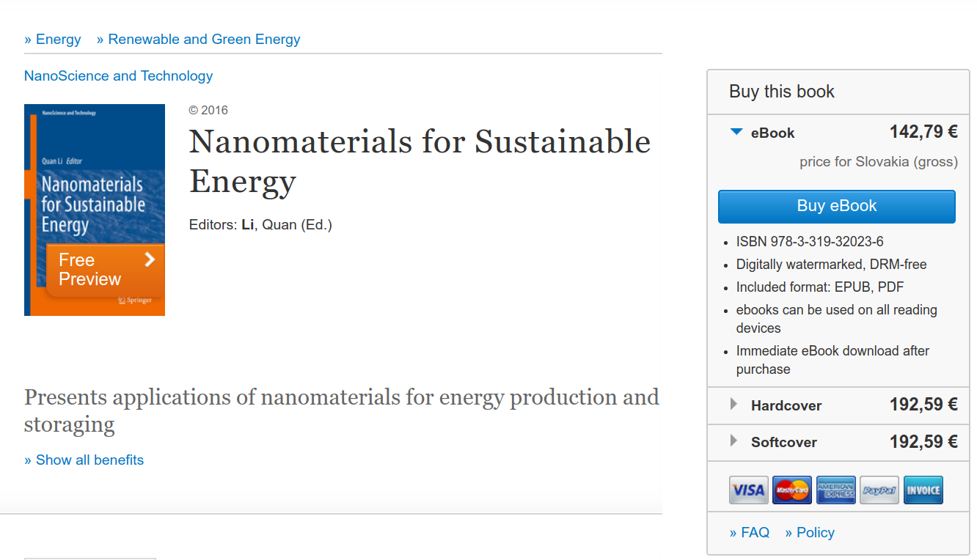
Task: Open NanoScience and Technology series link
Action: 118,76
